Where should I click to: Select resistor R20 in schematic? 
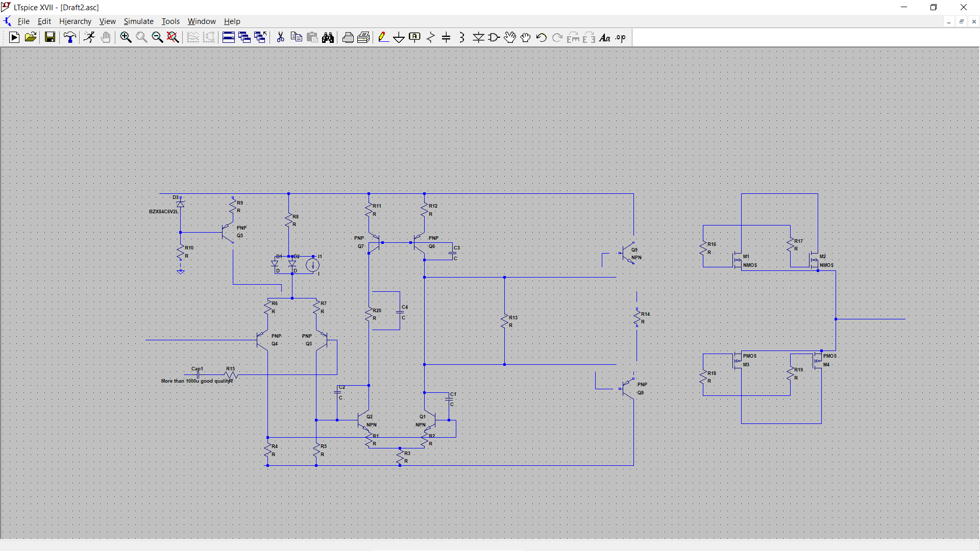(370, 314)
